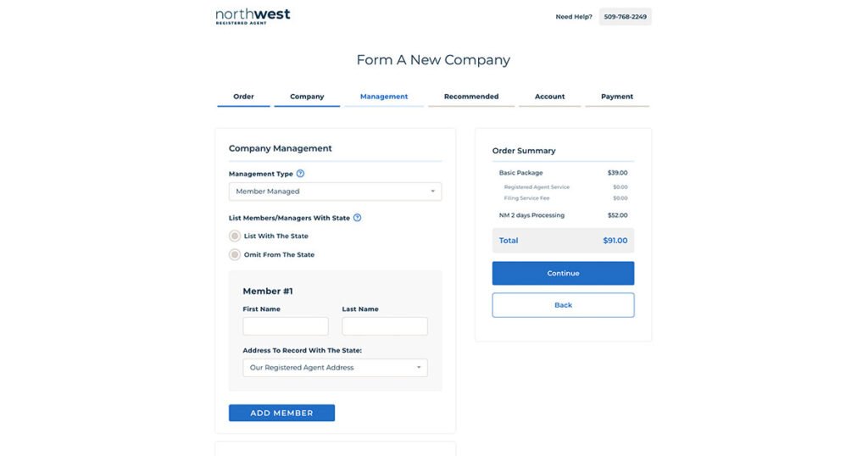
Task: Select the Management step tab
Action: 384,97
